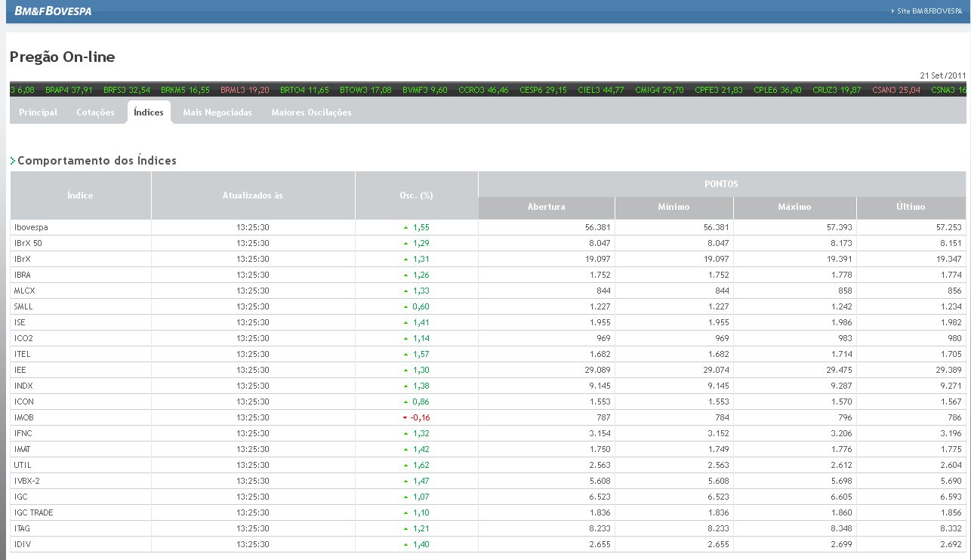Open the Principal tab

click(x=38, y=112)
